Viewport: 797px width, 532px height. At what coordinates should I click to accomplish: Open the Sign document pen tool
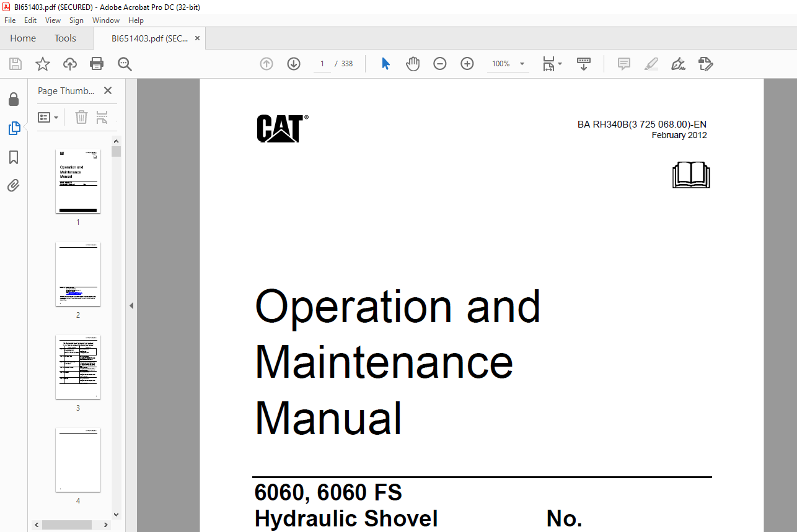(679, 64)
